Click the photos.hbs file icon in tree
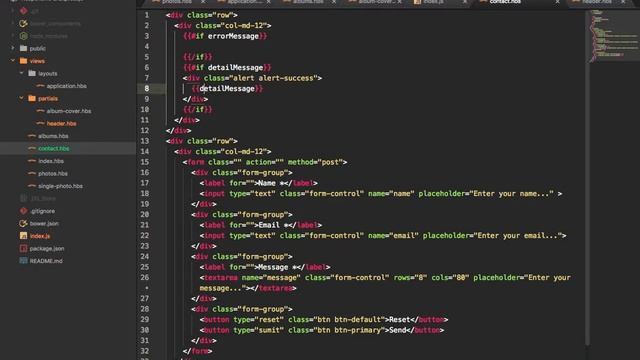 click(32, 173)
